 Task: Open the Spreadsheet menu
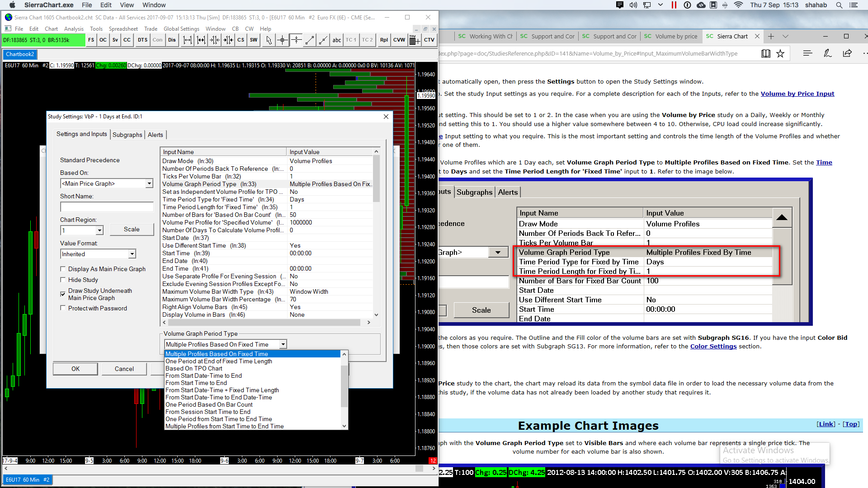[x=123, y=28]
